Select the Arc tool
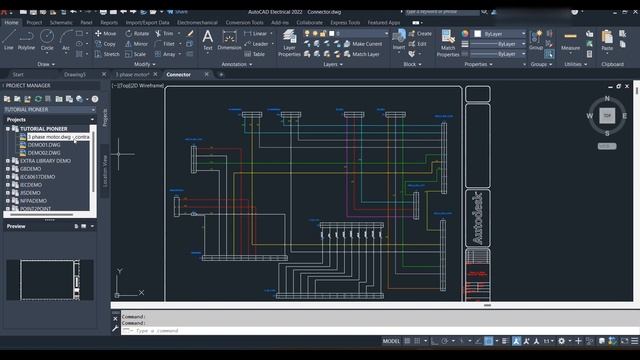Screen dimensions: 640x360 [x=66, y=40]
